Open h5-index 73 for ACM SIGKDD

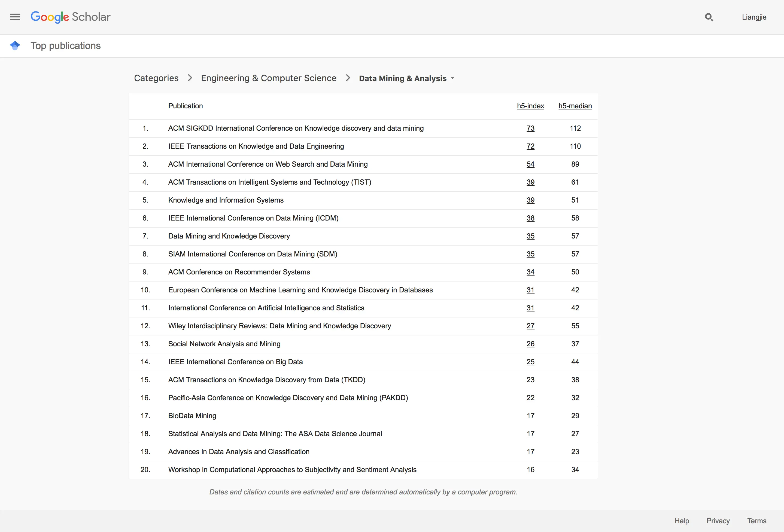(x=530, y=129)
